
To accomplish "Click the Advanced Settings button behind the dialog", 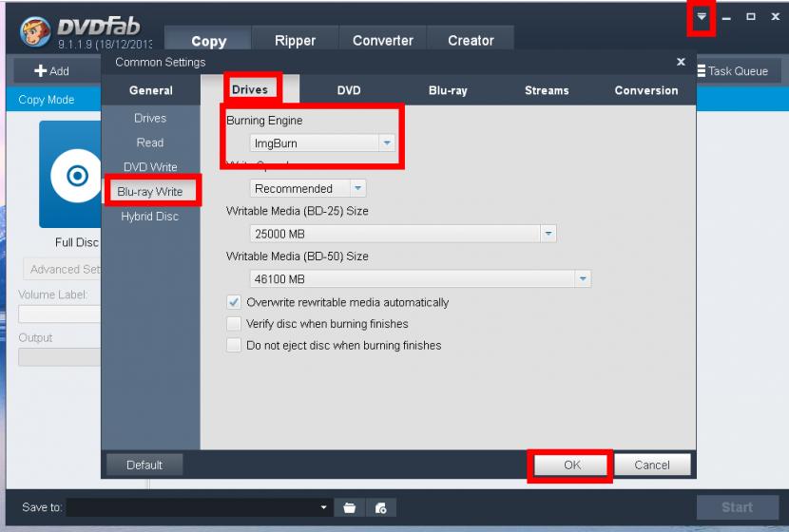I will tap(63, 270).
